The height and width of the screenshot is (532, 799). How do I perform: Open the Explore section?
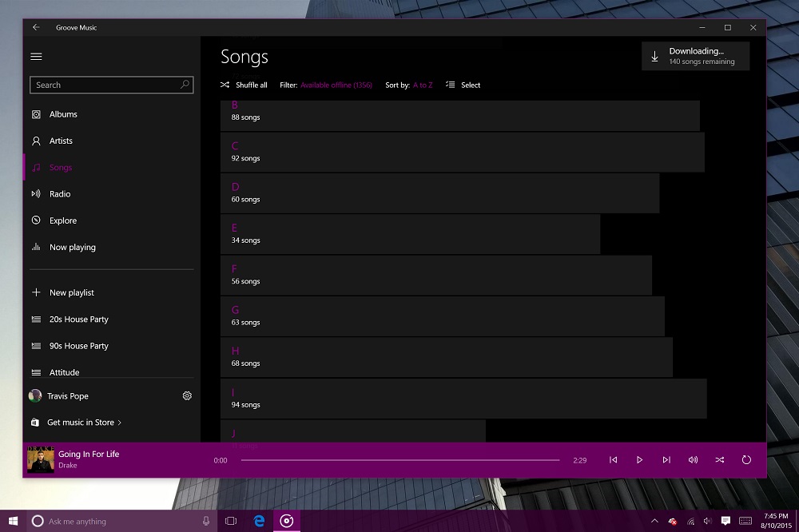(x=111, y=220)
